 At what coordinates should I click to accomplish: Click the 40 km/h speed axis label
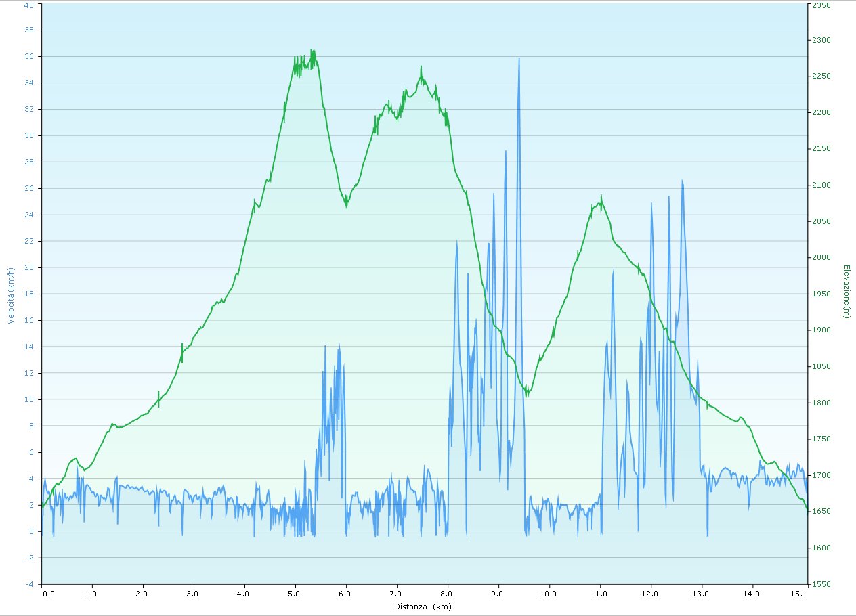(28, 5)
